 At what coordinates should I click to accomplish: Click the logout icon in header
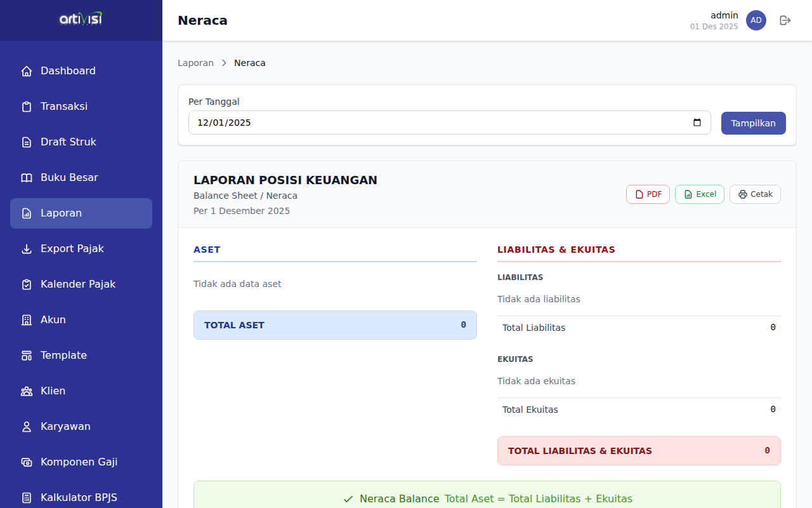click(x=785, y=20)
